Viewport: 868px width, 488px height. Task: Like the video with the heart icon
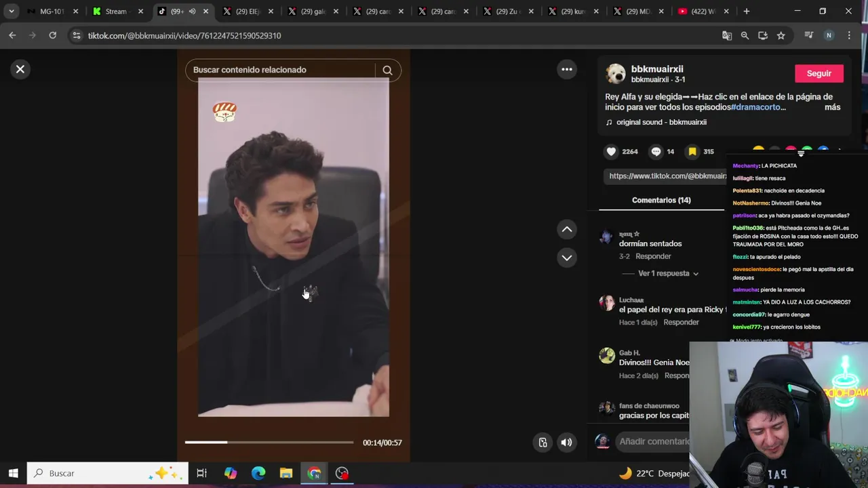[x=611, y=152]
